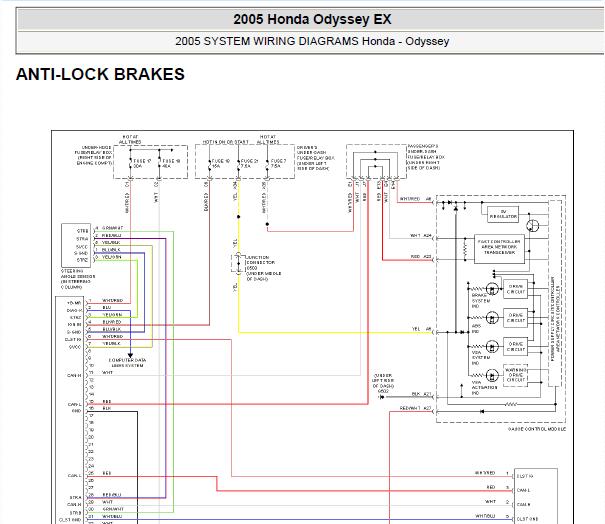This screenshot has width=605, height=524.
Task: Click the vertical "POWER SUPPLY CIRCUIT/CONTROLLER" label
Action: [555, 318]
